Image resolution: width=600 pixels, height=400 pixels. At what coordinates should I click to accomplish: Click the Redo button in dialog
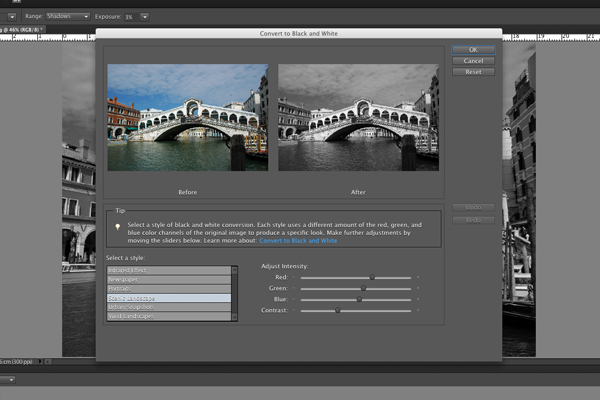pos(473,219)
